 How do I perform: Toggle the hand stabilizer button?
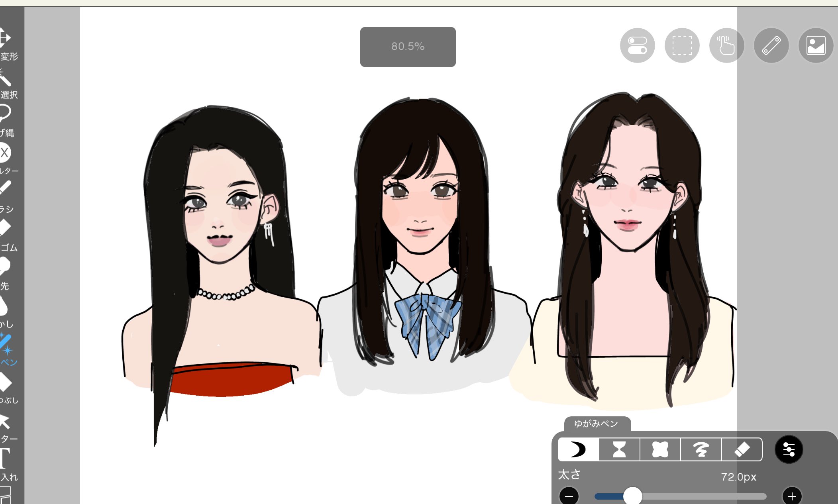tap(726, 45)
